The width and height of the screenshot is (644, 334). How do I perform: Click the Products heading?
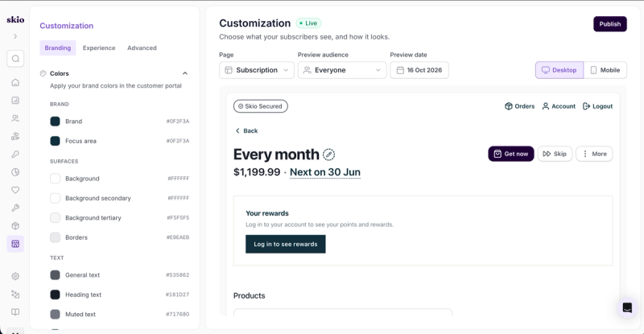pos(250,295)
